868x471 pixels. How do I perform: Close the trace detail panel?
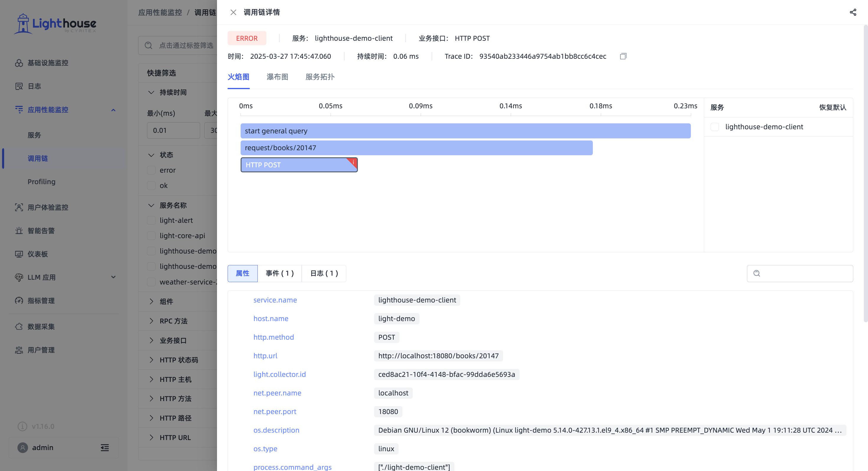tap(233, 12)
